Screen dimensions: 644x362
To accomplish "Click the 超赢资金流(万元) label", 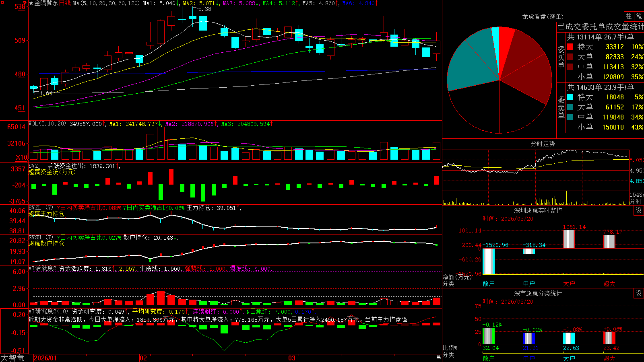I will pos(52,172).
